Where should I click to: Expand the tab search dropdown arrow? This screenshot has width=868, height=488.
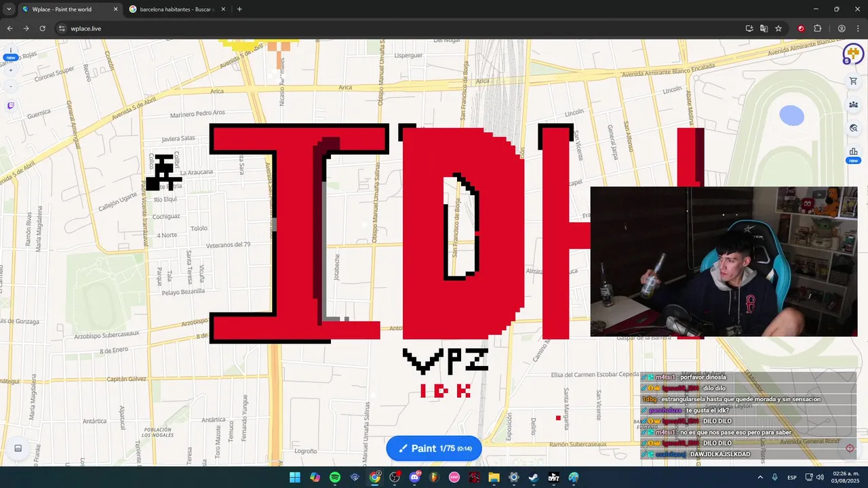(x=9, y=9)
